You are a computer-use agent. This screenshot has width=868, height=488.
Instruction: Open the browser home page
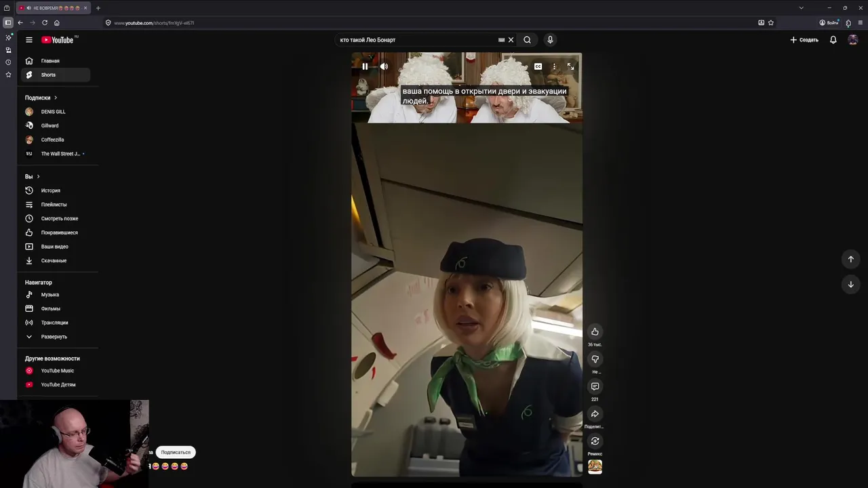click(x=57, y=22)
